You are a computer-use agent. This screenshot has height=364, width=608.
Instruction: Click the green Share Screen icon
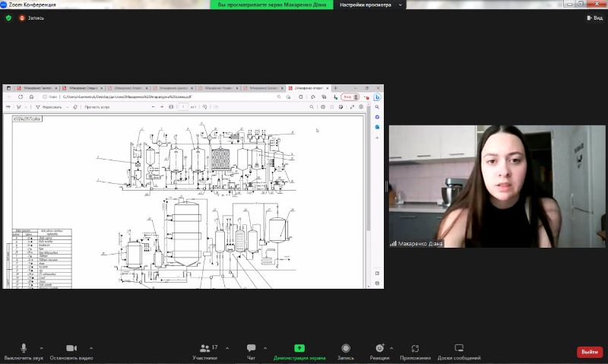click(299, 349)
